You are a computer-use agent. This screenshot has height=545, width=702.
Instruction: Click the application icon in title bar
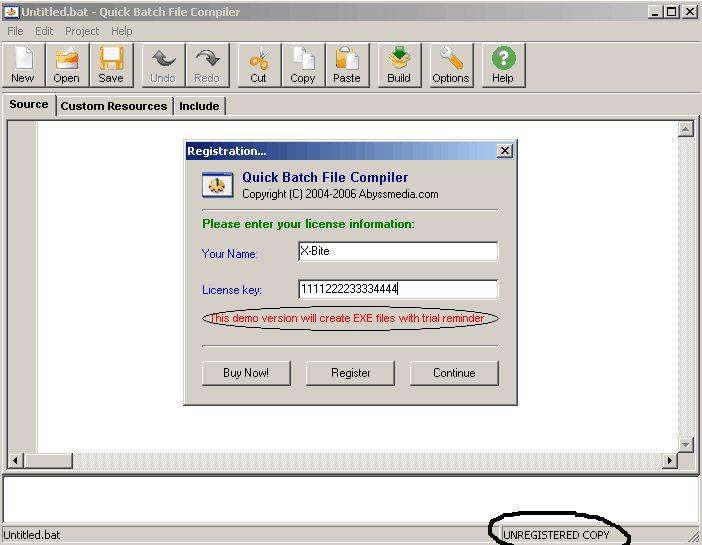[11, 12]
